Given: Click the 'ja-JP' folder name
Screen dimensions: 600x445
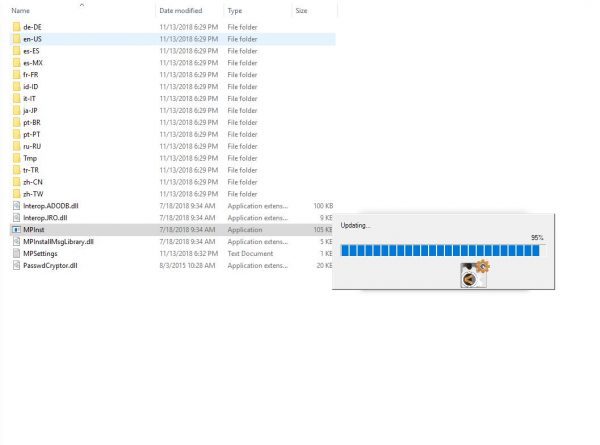Looking at the screenshot, I should pyautogui.click(x=30, y=110).
